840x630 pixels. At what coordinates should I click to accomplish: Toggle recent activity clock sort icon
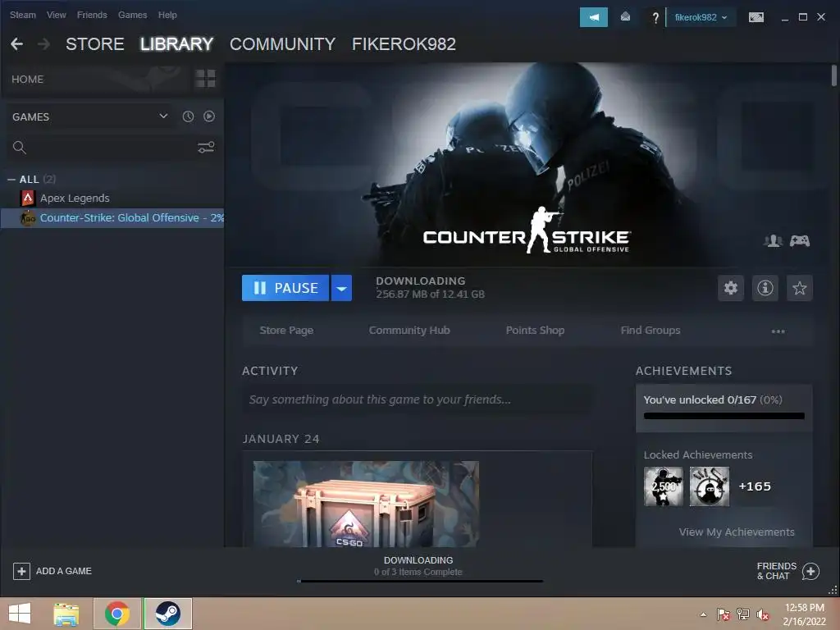(188, 116)
